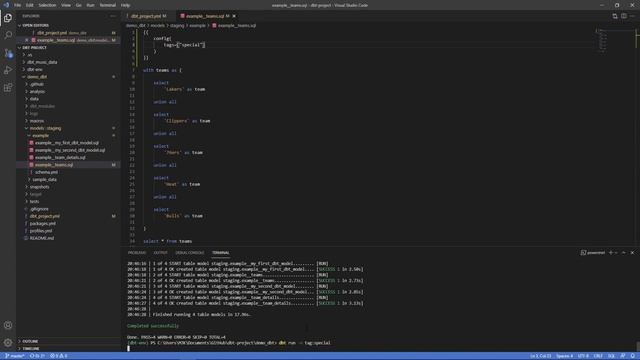Open example__team_details.sql file
640x360 pixels.
pos(60,158)
